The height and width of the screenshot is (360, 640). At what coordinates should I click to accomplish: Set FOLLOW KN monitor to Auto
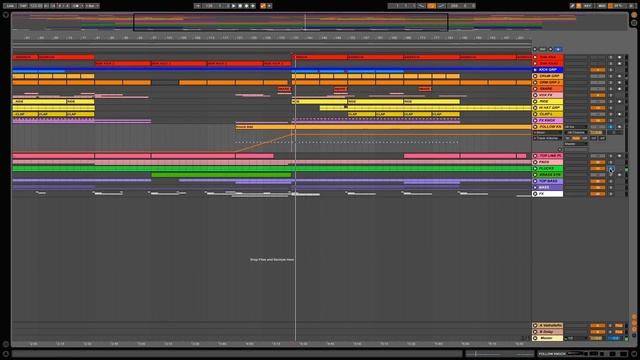(576, 138)
